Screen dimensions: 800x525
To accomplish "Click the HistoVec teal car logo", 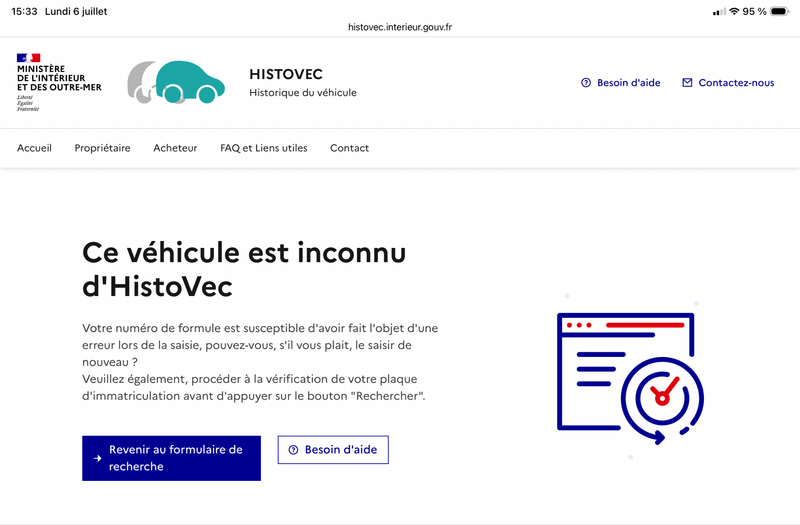I will (x=176, y=82).
